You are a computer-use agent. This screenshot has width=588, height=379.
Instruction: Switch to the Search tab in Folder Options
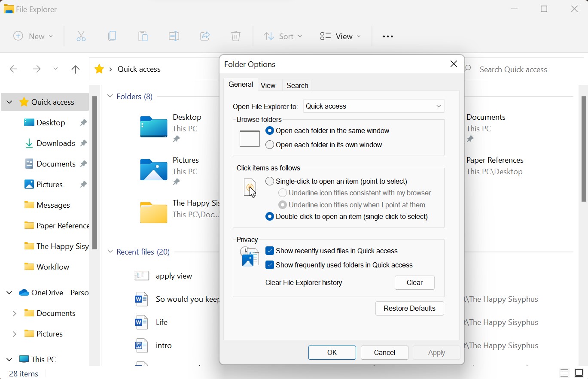pos(297,85)
